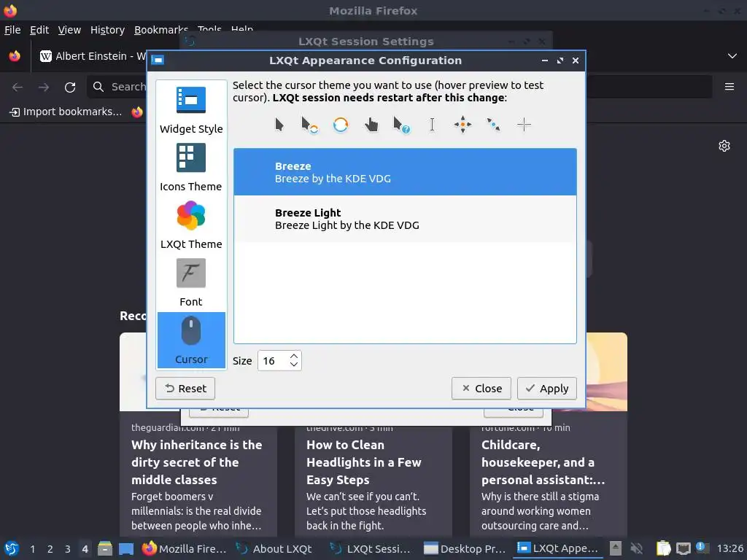This screenshot has height=560, width=747.
Task: Activate About LXQt taskbar entry
Action: (274, 548)
